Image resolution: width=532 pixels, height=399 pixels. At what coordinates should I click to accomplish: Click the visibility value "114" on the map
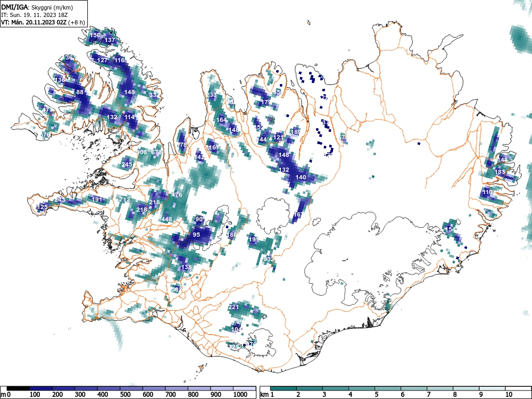130,117
